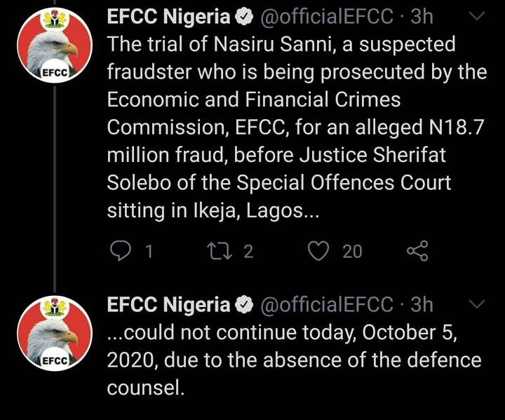Reply to the first EFCC tweet
Screen dimensions: 505x420
(121, 251)
